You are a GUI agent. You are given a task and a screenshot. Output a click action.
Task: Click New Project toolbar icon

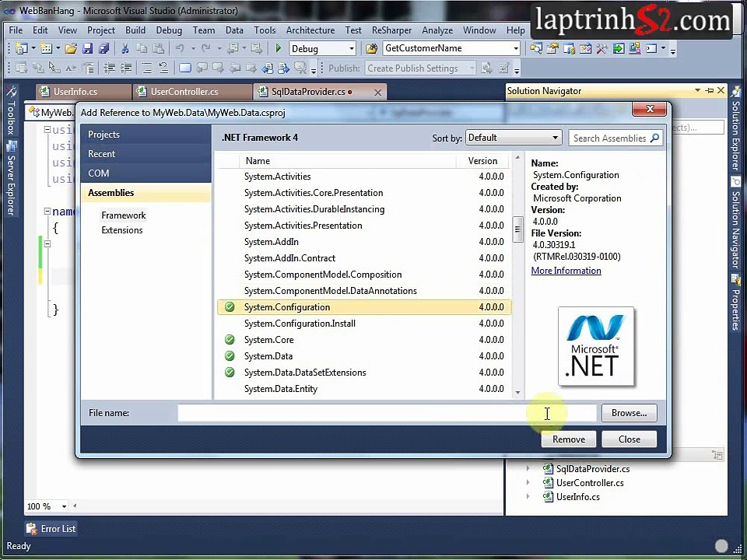[x=21, y=48]
